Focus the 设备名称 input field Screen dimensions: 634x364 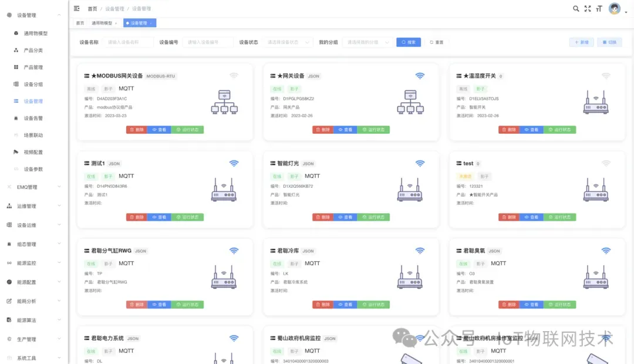click(x=128, y=42)
